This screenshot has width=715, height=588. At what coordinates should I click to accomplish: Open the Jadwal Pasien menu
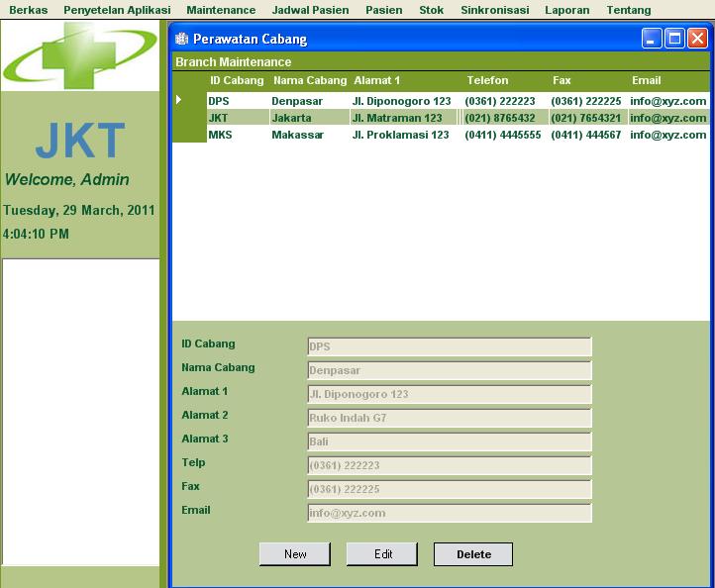(311, 10)
